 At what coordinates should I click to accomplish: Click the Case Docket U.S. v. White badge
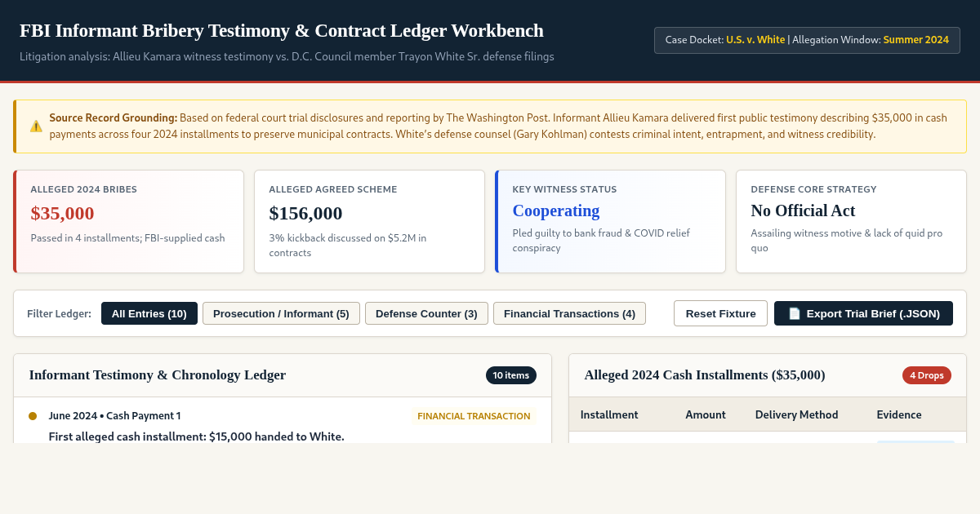(x=807, y=40)
